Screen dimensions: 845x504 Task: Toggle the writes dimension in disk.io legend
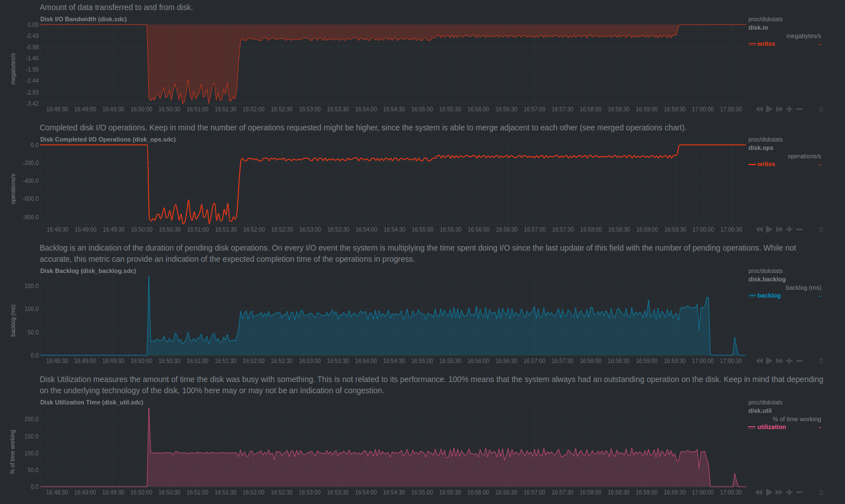(766, 44)
